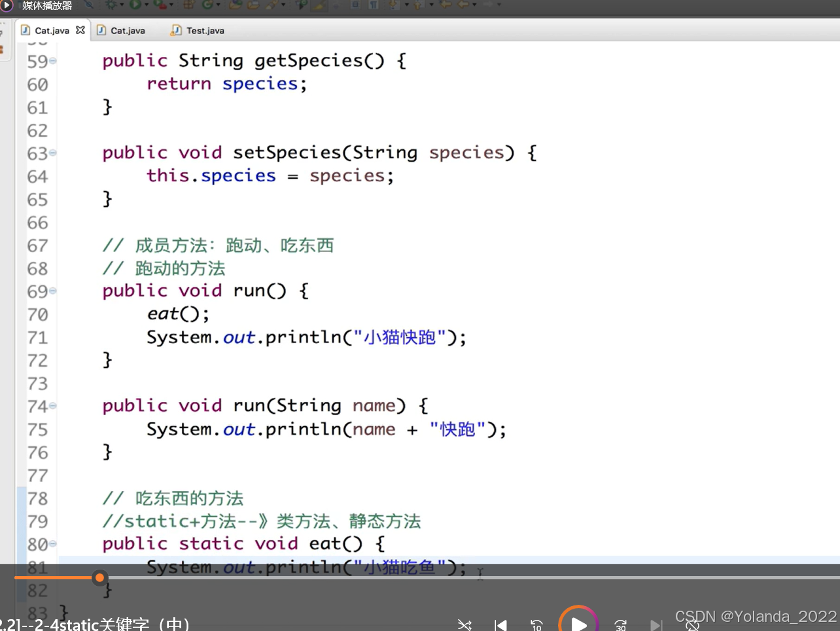Skip to the previous video
The image size is (840, 631).
tap(500, 624)
